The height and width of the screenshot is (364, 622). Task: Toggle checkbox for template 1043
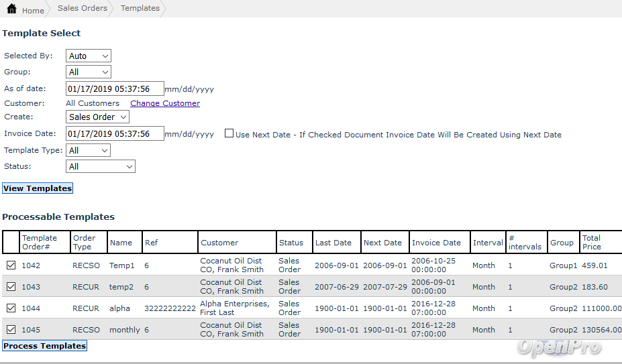[x=11, y=287]
